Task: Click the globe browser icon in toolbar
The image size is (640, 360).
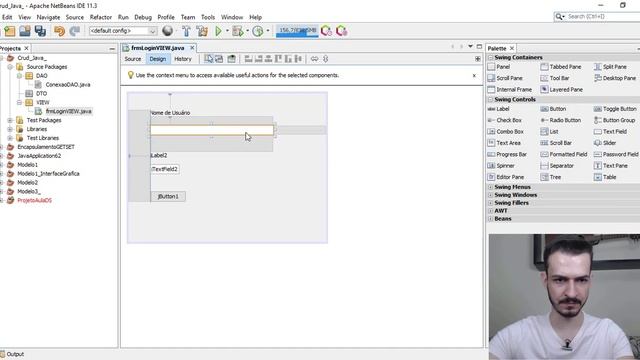Action: [x=167, y=31]
